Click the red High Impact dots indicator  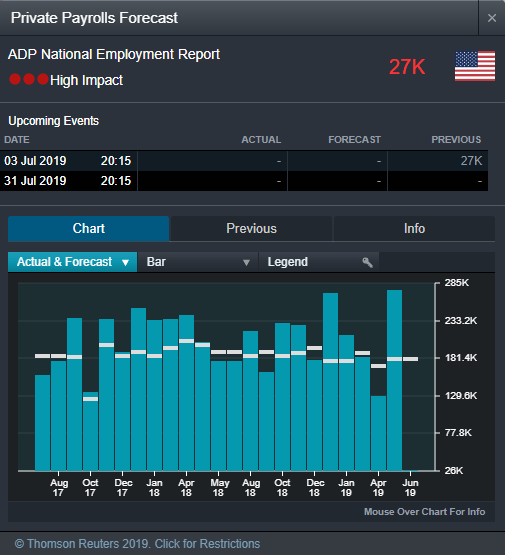(29, 79)
